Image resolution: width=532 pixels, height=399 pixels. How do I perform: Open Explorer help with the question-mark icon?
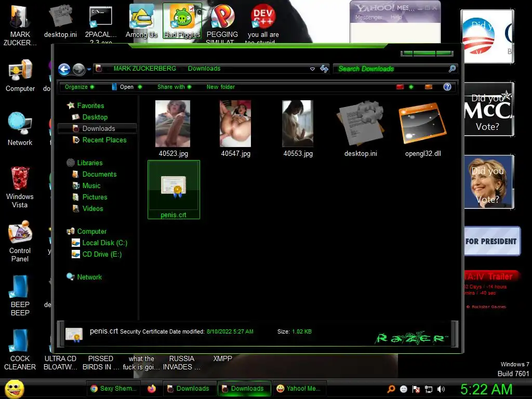447,87
